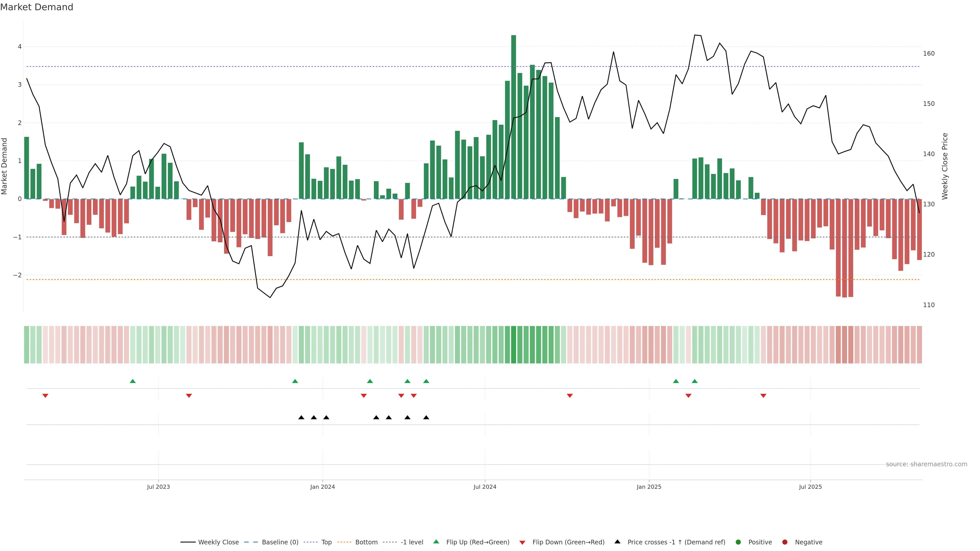Click the black Price crosses triangle legend icon
Image resolution: width=980 pixels, height=551 pixels.
(x=617, y=542)
